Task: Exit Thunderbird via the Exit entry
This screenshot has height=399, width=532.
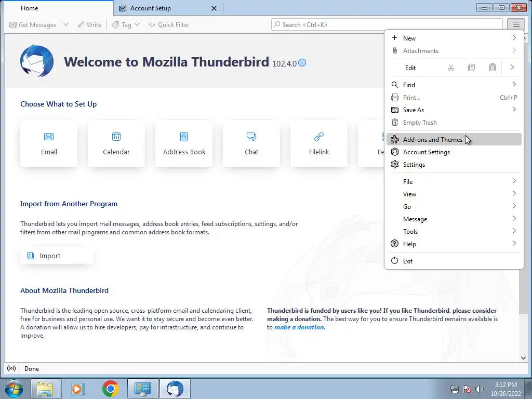Action: pos(454,261)
